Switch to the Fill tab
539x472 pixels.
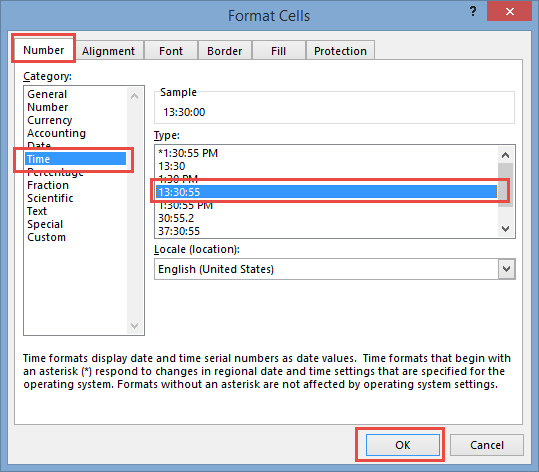[x=278, y=51]
